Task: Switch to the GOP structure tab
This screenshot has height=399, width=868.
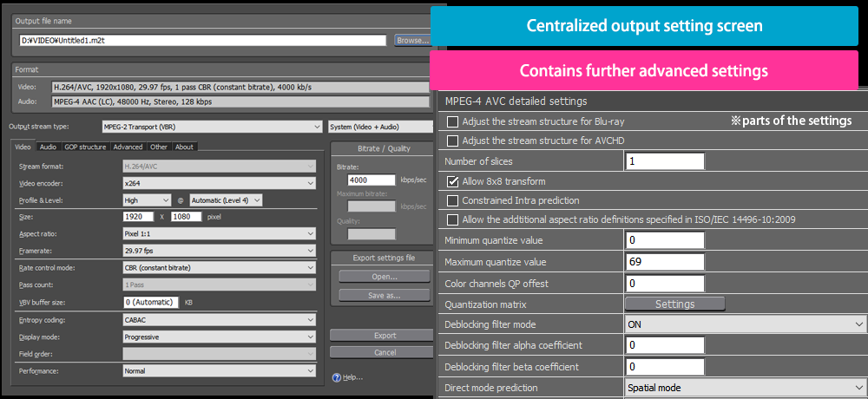Action: click(x=85, y=147)
